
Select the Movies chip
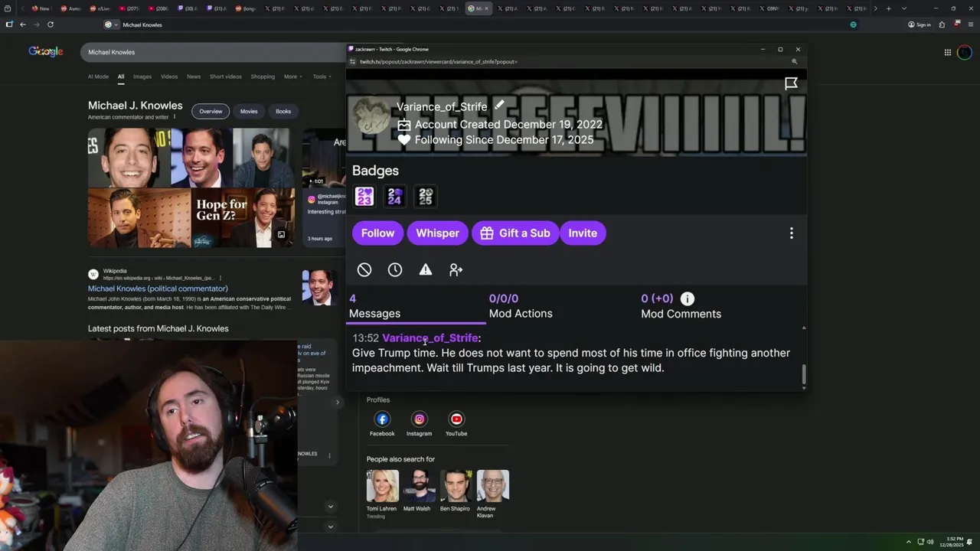click(x=249, y=112)
